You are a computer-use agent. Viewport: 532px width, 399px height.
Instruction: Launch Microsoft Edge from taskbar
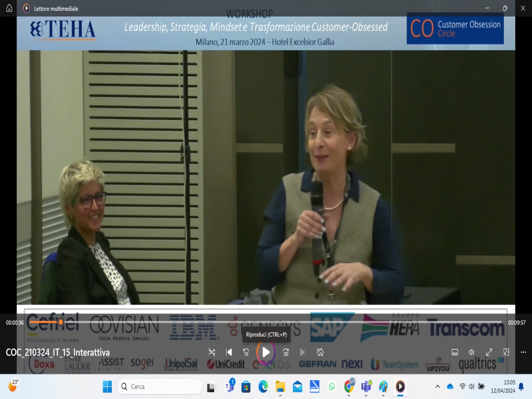263,387
